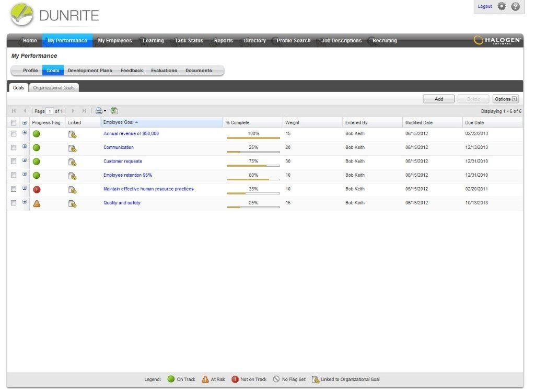Expand the Annual revenue goal row

25,132
